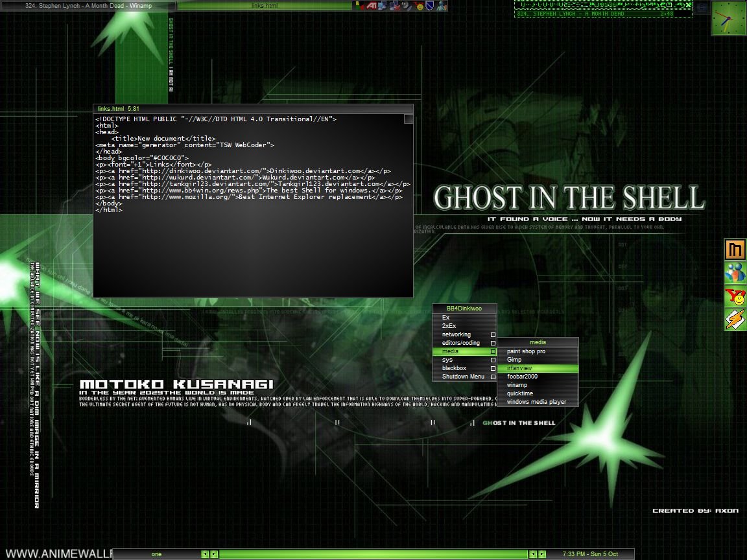Click the wukurd.deviantart.com link line
Image resolution: width=747 pixels, height=560 pixels.
[x=235, y=178]
